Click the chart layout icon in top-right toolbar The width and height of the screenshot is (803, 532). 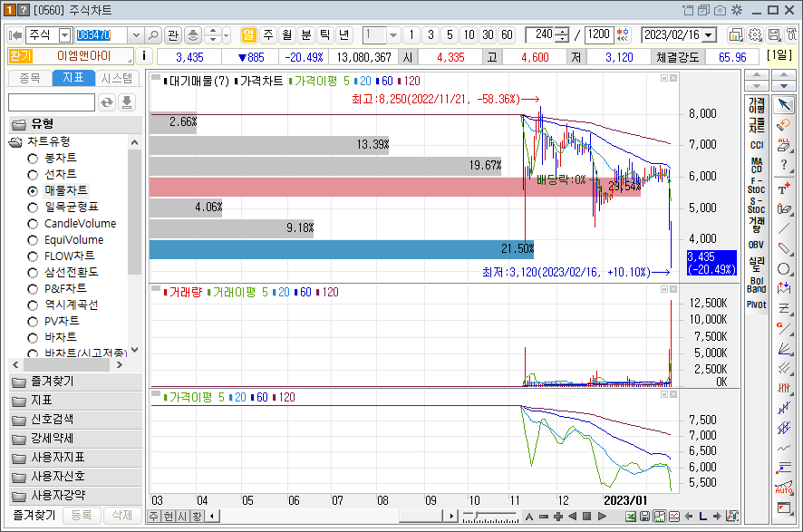tap(736, 34)
